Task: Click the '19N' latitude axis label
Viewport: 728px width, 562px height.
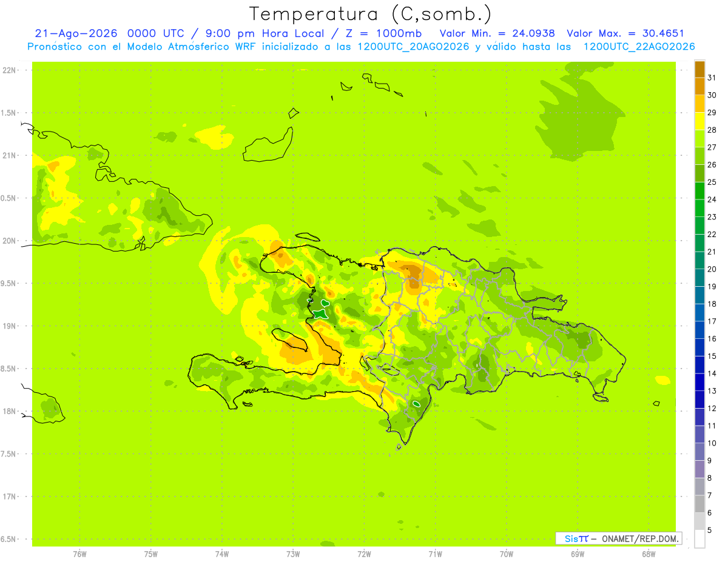Action: 9,326
